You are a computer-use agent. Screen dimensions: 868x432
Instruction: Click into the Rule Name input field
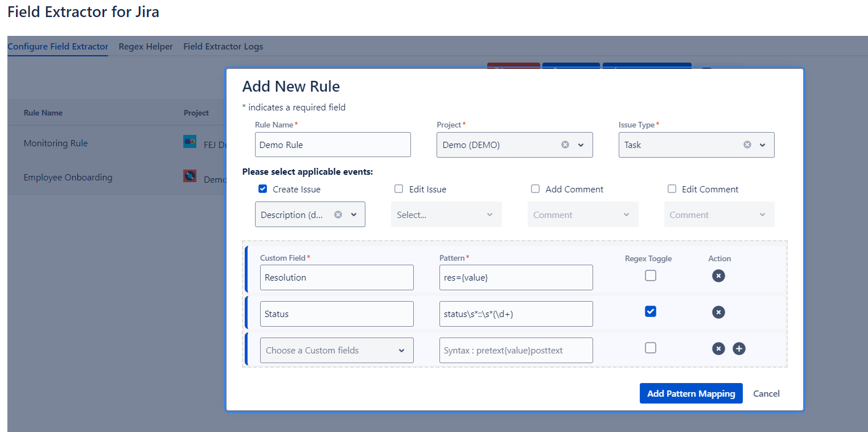[333, 145]
